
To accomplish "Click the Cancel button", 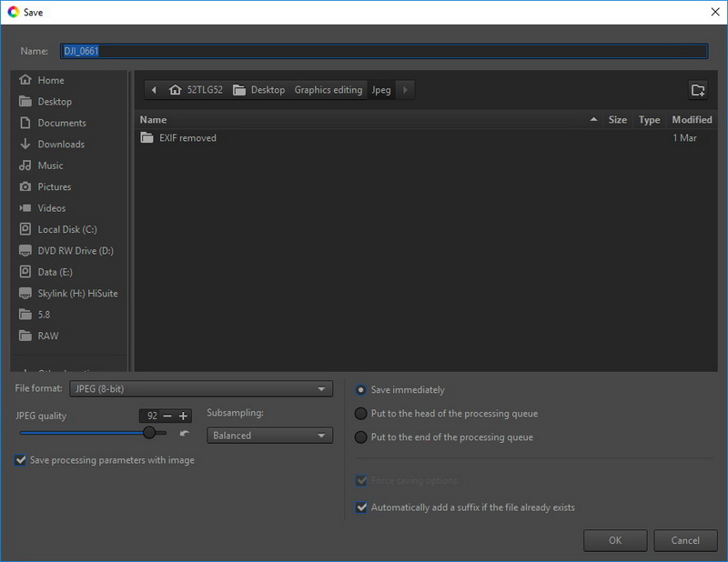I will [684, 540].
